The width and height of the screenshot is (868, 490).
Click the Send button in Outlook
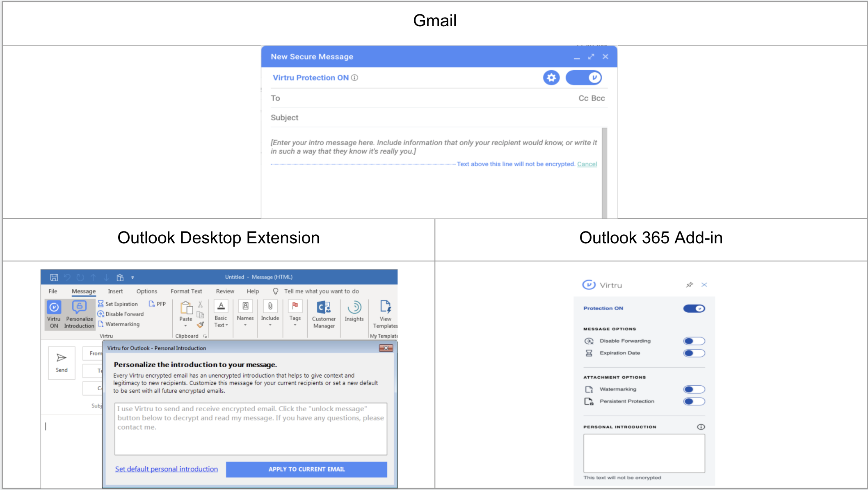tap(62, 363)
